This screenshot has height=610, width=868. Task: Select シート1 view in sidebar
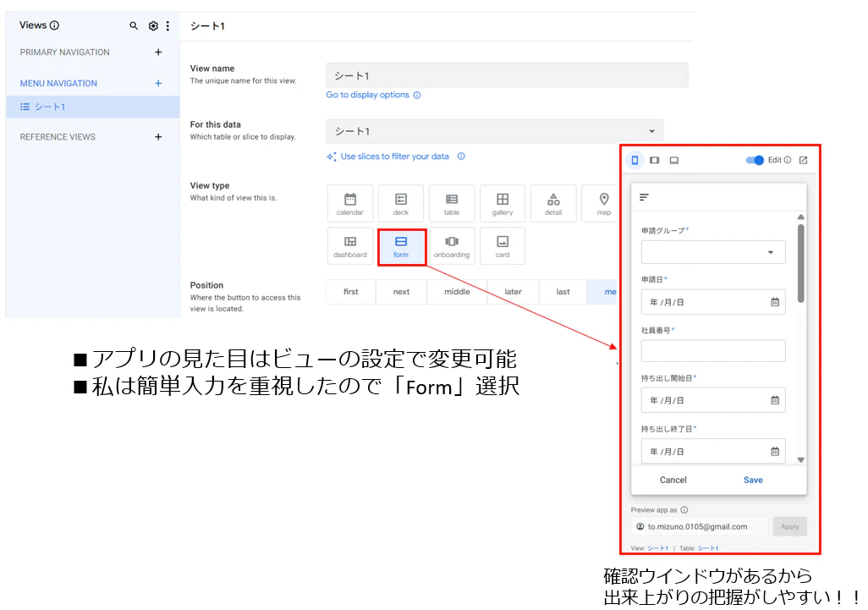pyautogui.click(x=92, y=107)
